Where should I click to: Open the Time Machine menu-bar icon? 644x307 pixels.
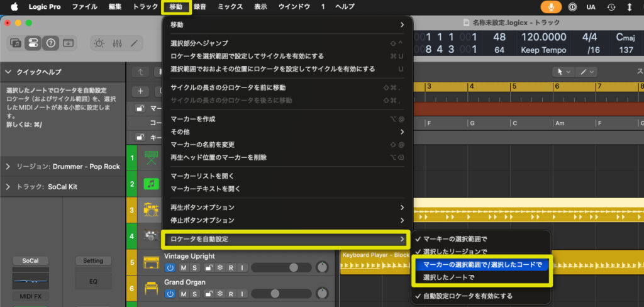[611, 7]
